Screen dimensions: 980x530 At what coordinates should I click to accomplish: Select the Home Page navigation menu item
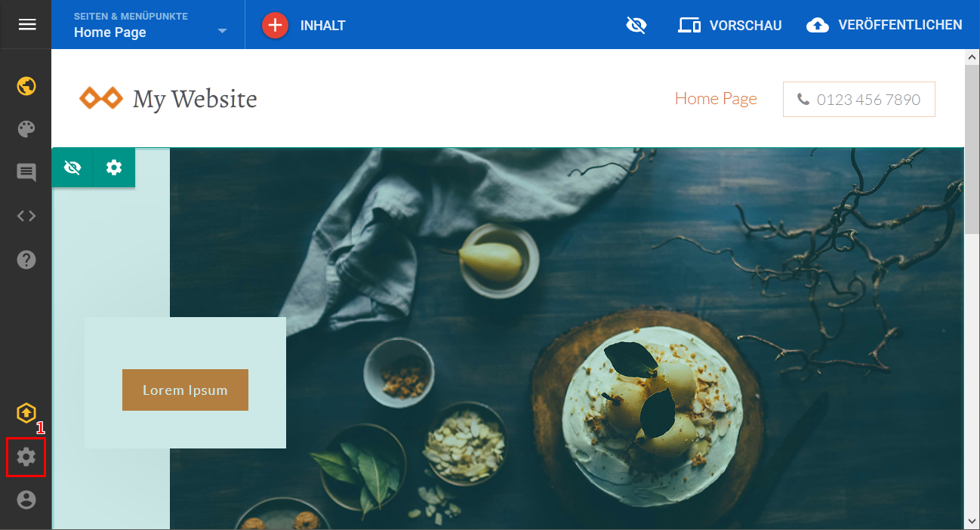click(x=716, y=99)
